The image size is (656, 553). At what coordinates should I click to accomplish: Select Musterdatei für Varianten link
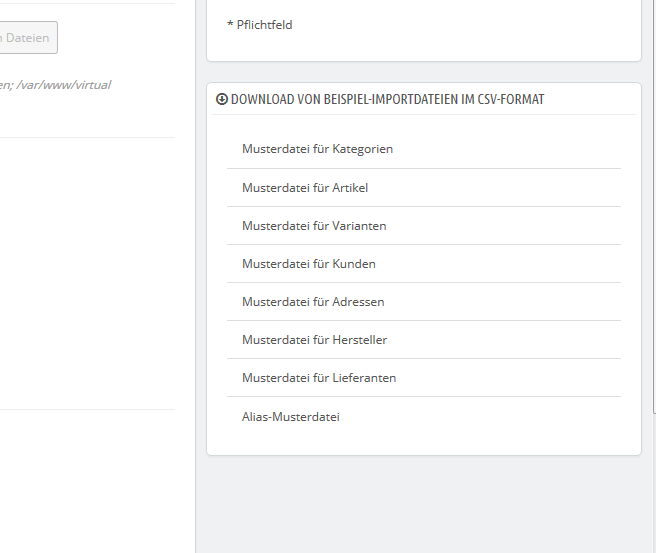tap(314, 225)
